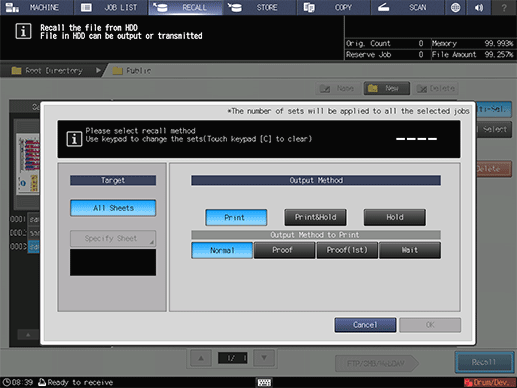517x388 pixels.
Task: Switch to the JOB LIST tab
Action: click(111, 7)
